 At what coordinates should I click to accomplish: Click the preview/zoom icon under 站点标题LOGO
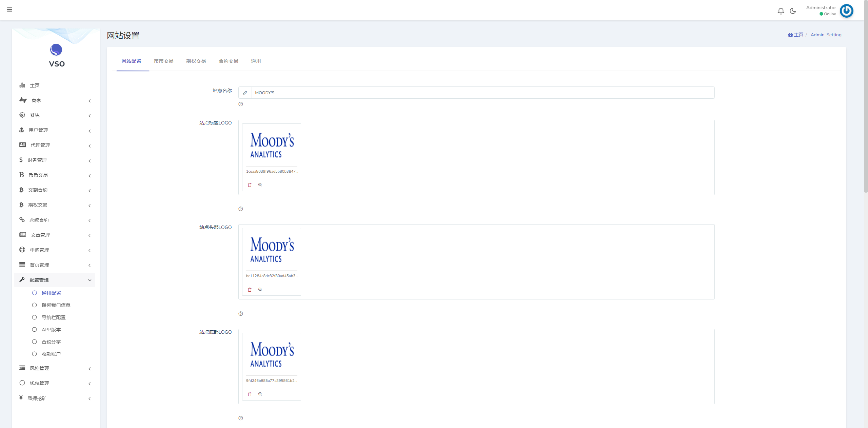pos(260,184)
